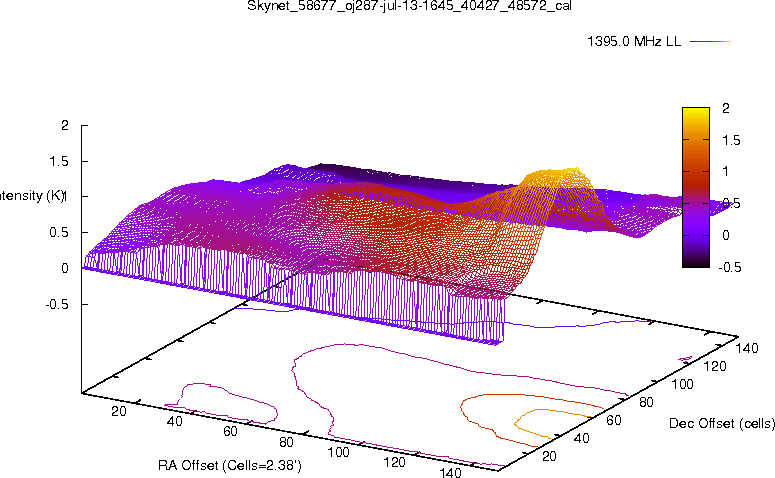Image resolution: width=775 pixels, height=478 pixels.
Task: Click the Dec Offset (cells) axis label
Action: pos(722,423)
